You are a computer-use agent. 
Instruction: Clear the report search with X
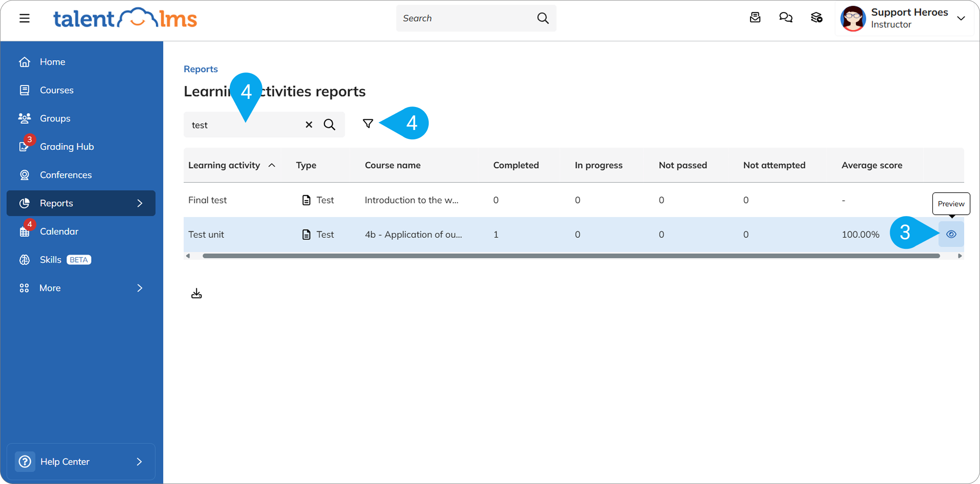(x=309, y=124)
